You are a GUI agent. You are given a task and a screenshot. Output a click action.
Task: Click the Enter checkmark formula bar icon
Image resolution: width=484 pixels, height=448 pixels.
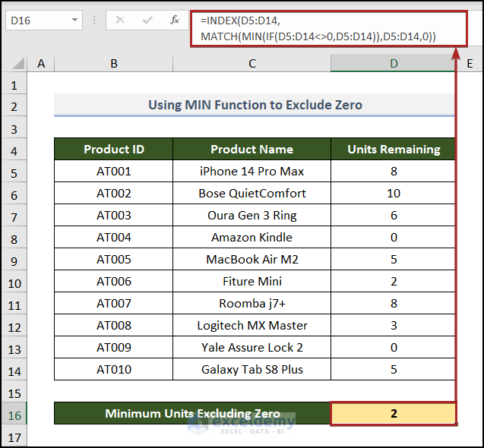tap(147, 21)
